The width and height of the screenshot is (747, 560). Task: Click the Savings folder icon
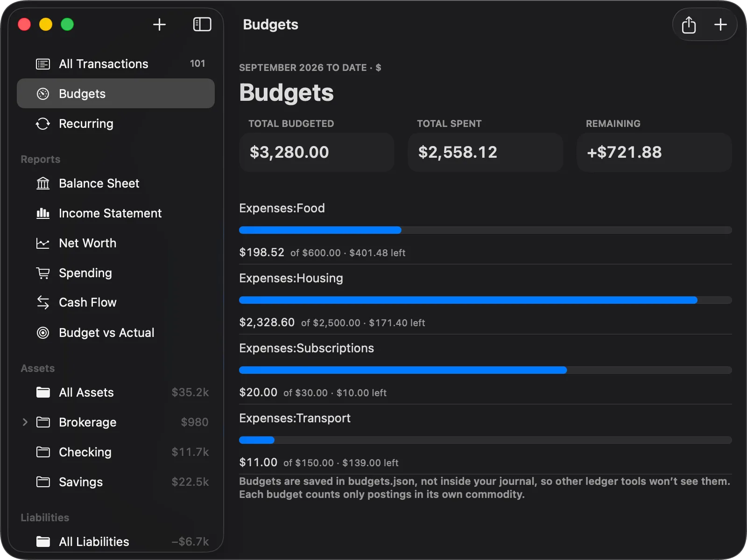coord(43,482)
